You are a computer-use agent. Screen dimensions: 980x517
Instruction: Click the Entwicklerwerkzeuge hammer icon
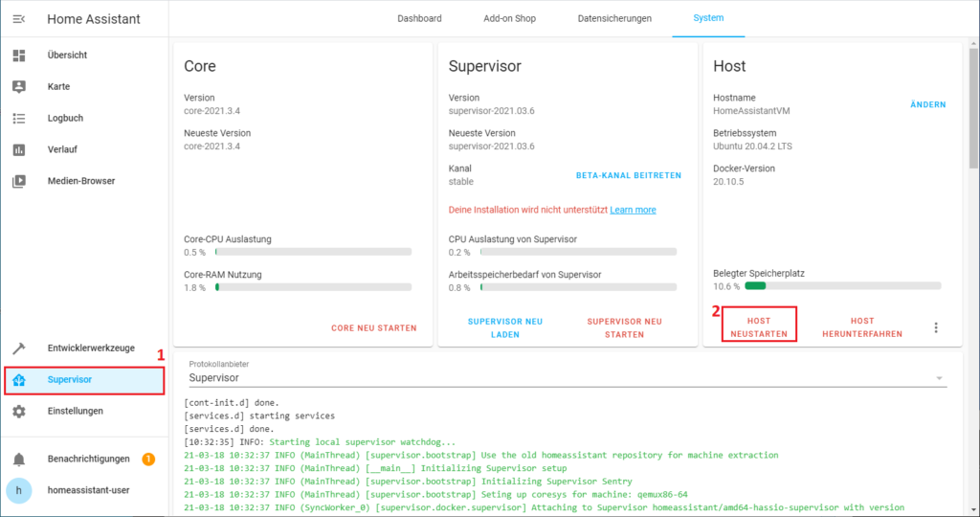coord(19,348)
